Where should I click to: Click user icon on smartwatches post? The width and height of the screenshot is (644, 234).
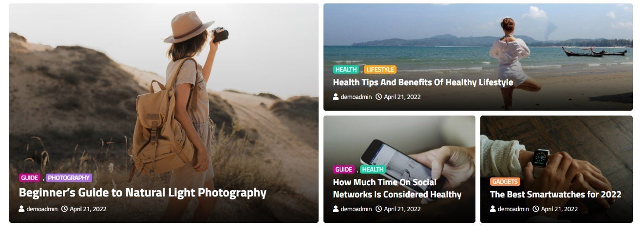click(492, 209)
